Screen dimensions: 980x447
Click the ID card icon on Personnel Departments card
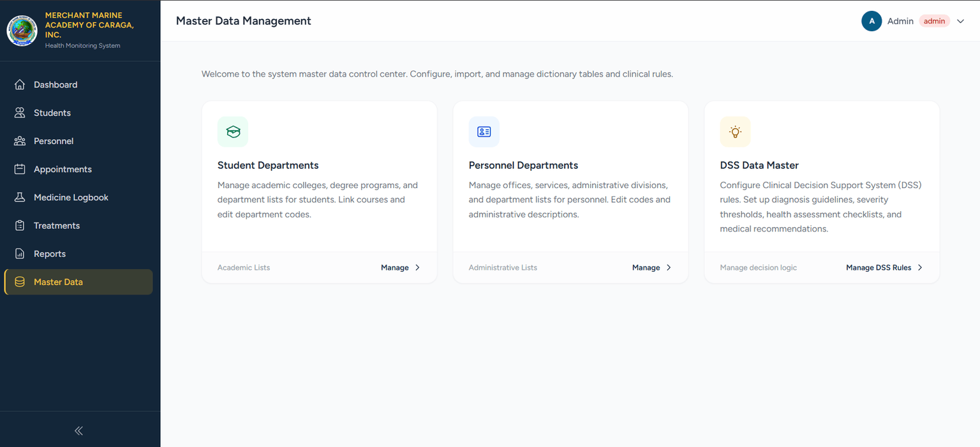click(484, 132)
